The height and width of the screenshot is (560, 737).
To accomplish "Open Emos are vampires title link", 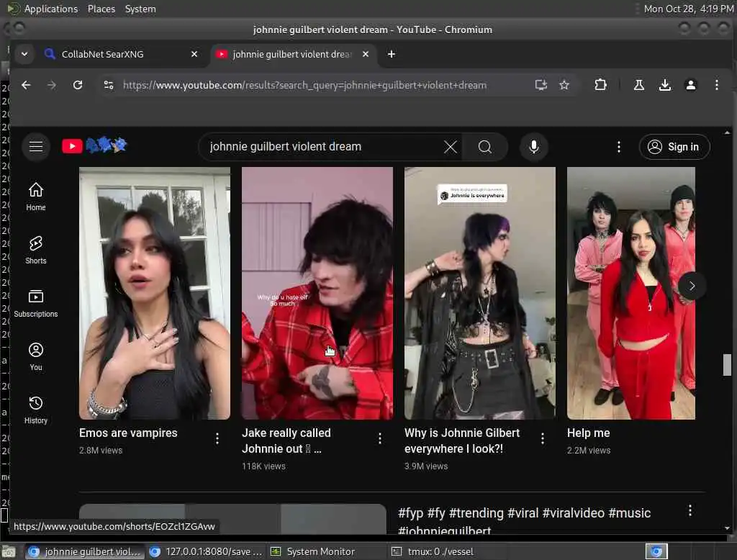I will (128, 433).
